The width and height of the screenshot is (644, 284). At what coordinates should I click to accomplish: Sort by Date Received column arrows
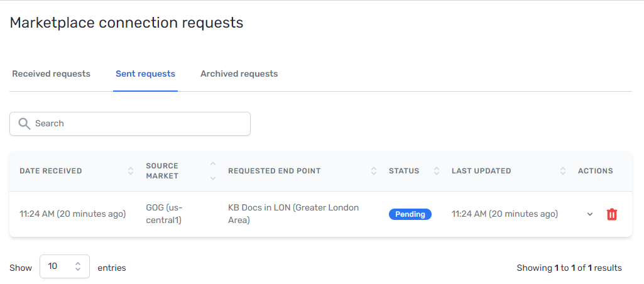[x=131, y=171]
